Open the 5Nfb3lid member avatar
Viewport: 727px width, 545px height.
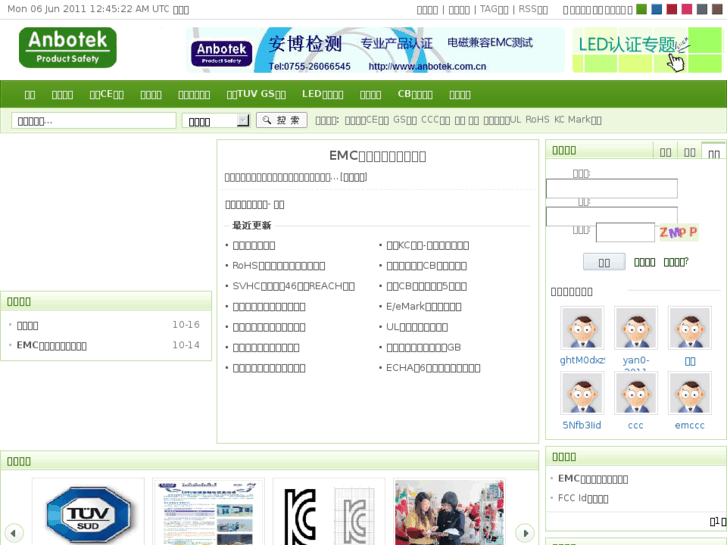point(582,393)
